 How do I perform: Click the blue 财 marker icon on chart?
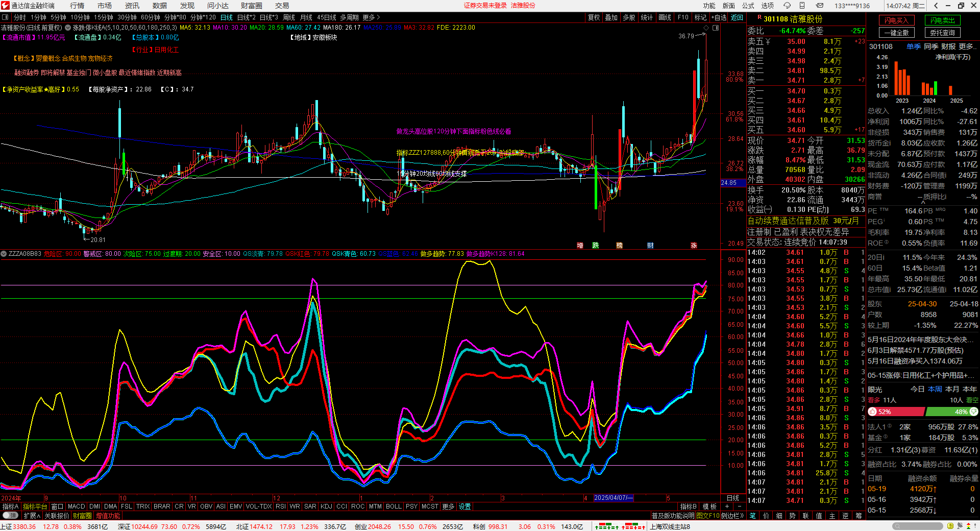point(651,246)
